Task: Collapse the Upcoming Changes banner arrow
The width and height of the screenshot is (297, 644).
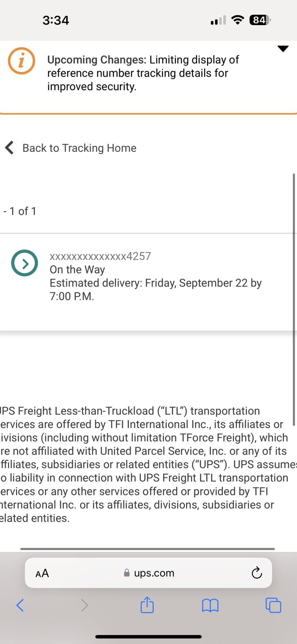Action: (283, 49)
